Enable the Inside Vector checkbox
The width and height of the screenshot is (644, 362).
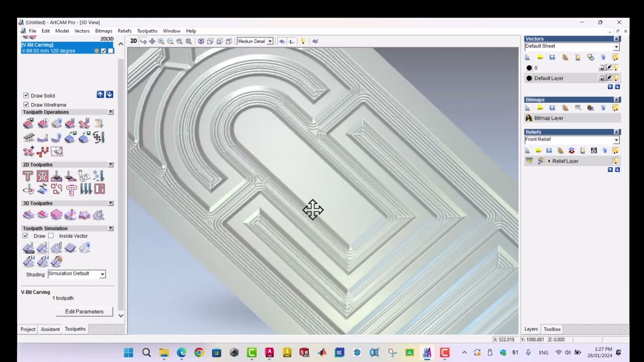click(51, 236)
